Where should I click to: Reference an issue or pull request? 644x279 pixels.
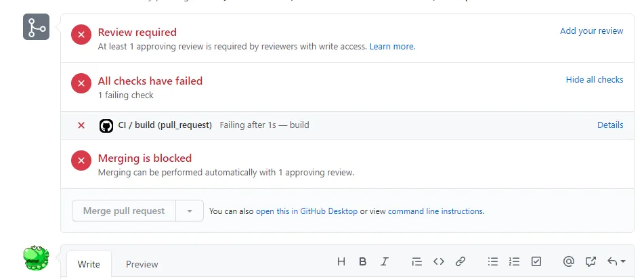tap(591, 261)
